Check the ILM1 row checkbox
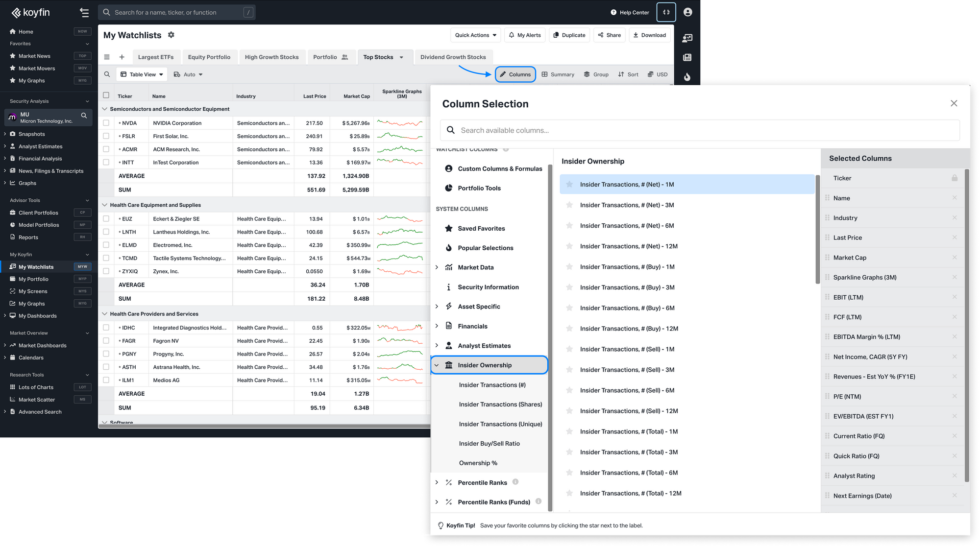980x547 pixels. [x=106, y=380]
